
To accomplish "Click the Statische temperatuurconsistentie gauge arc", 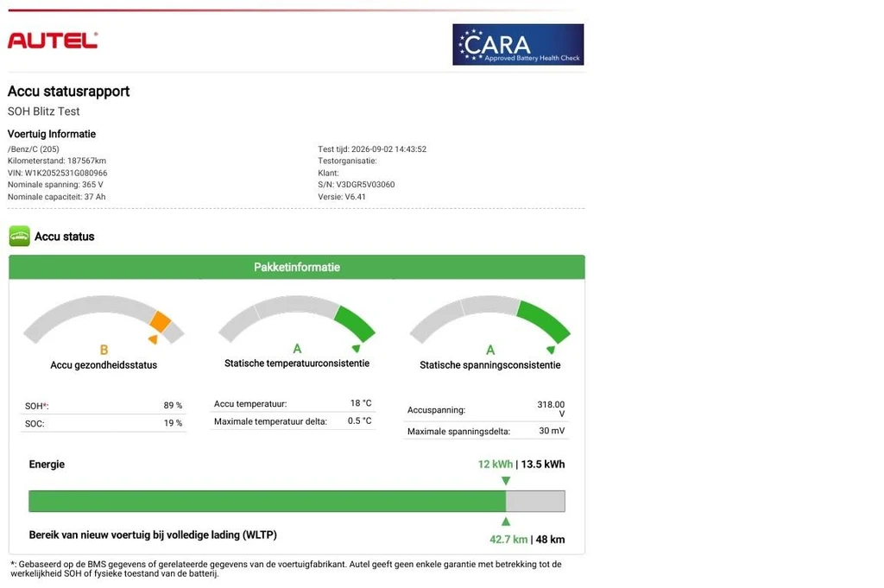I will click(297, 319).
